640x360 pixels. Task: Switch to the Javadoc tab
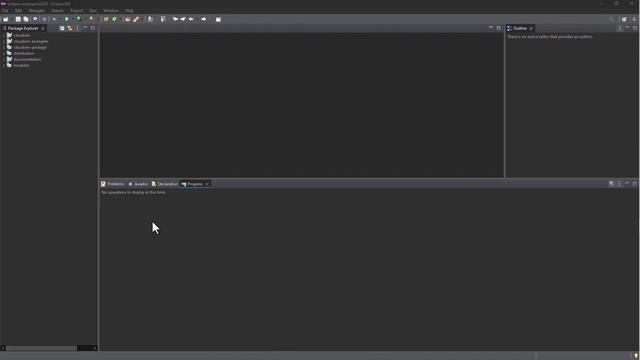point(138,184)
